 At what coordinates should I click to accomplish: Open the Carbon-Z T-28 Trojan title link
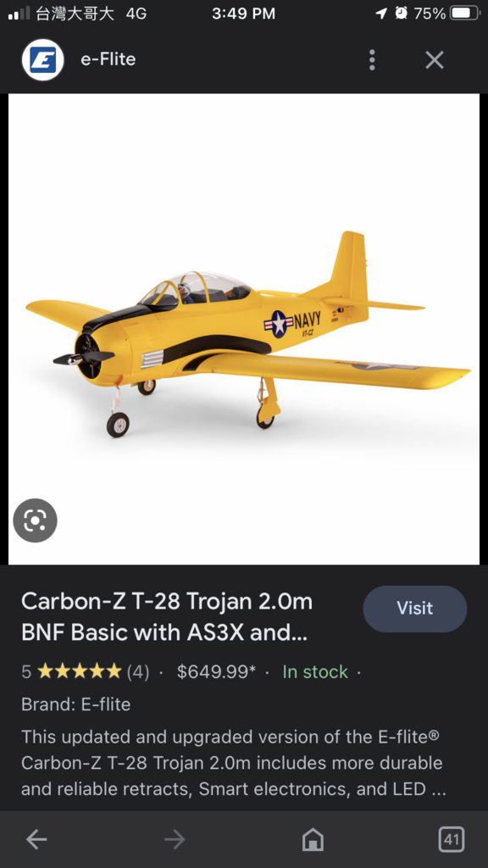pos(167,617)
